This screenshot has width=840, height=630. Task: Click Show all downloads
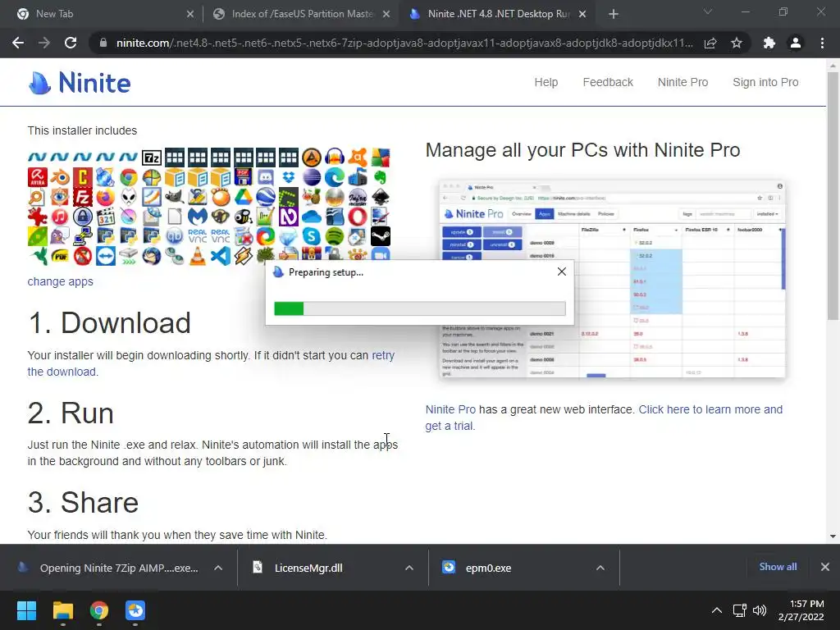[x=778, y=567]
